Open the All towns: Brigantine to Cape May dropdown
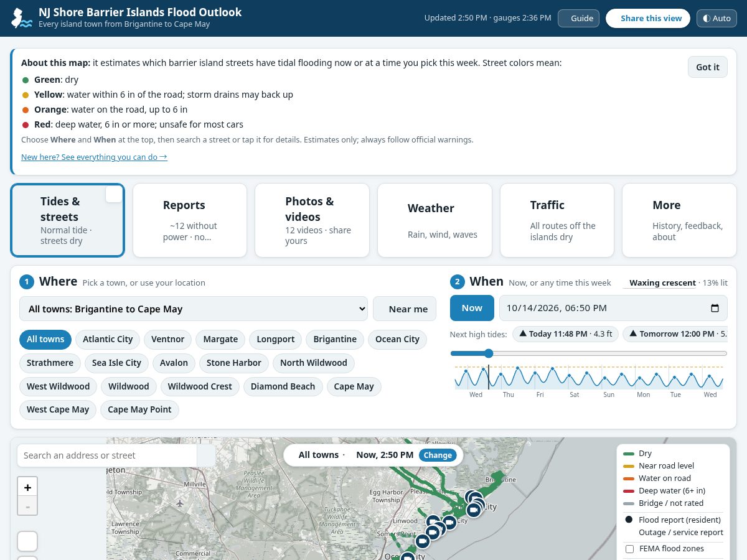The height and width of the screenshot is (560, 747). coord(194,309)
